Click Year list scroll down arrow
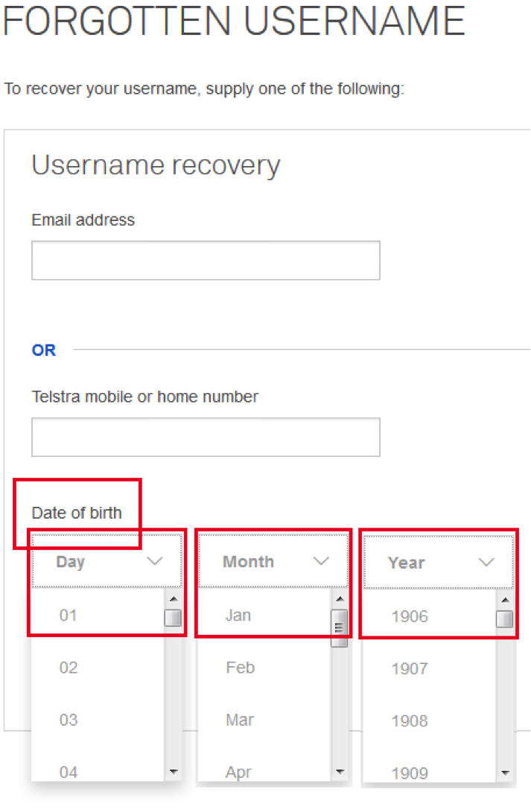The width and height of the screenshot is (531, 812). [x=504, y=773]
